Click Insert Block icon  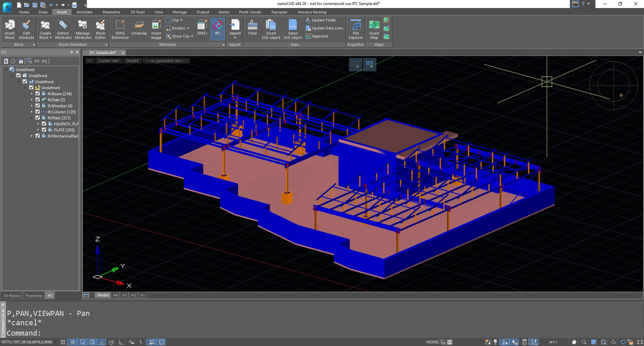(x=10, y=29)
